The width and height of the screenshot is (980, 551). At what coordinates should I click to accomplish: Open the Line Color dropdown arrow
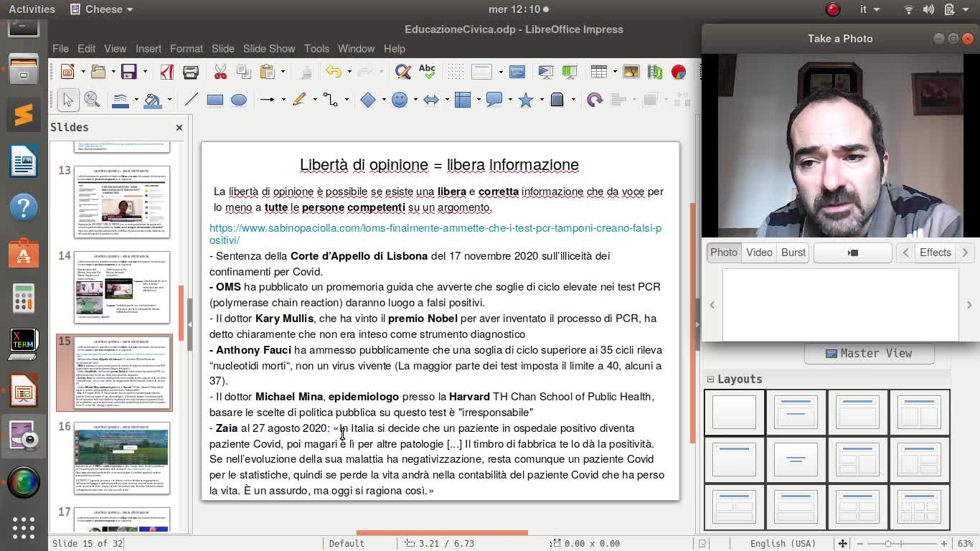pos(136,100)
